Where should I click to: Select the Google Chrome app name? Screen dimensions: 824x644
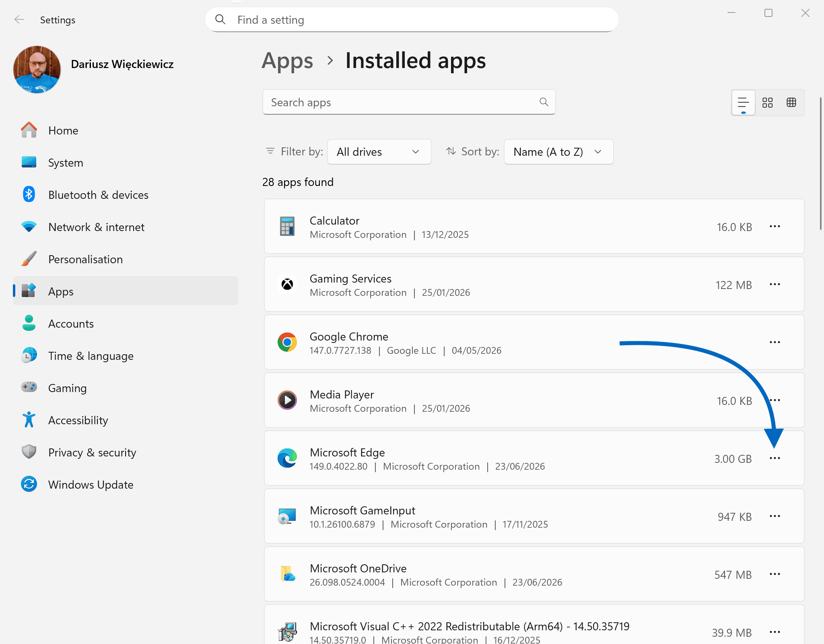349,337
